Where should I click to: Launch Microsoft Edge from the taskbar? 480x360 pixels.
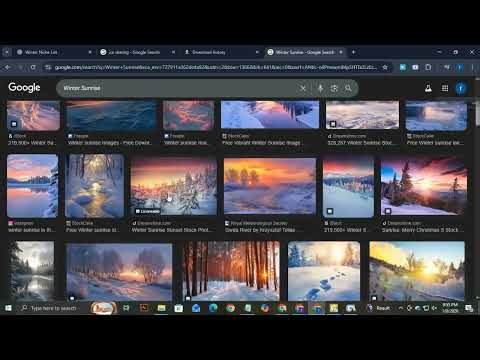pos(213,308)
